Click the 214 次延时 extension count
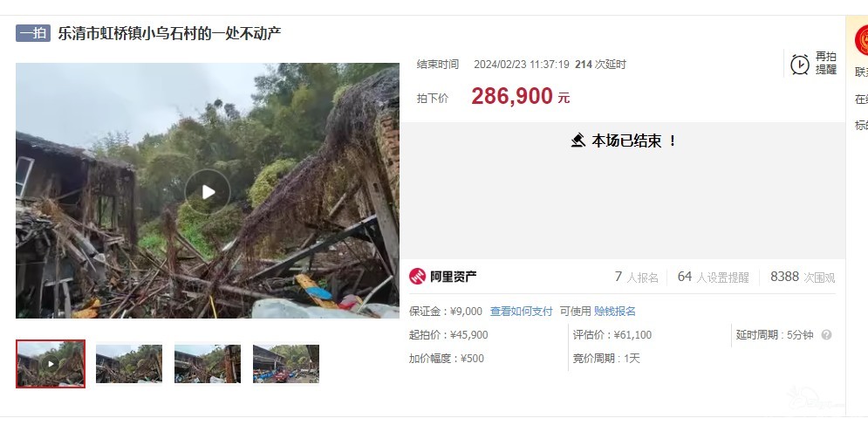Image resolution: width=868 pixels, height=432 pixels. (600, 65)
